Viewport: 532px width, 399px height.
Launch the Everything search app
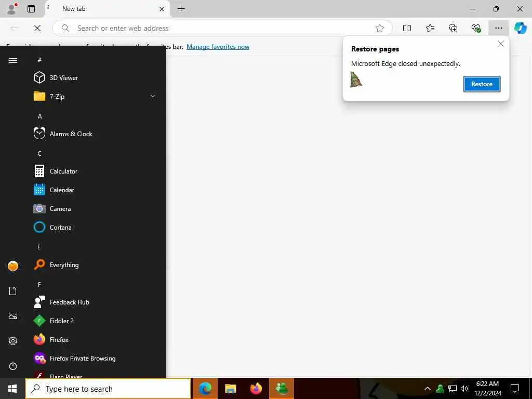95,264
